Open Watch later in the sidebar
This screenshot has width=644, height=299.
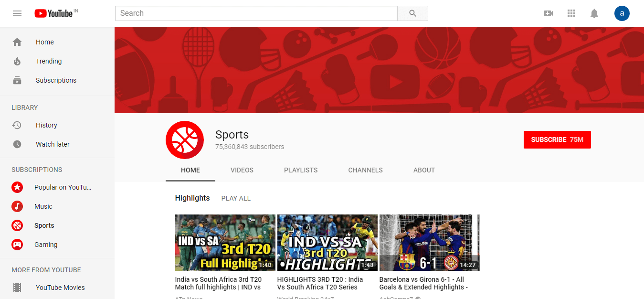(x=53, y=144)
